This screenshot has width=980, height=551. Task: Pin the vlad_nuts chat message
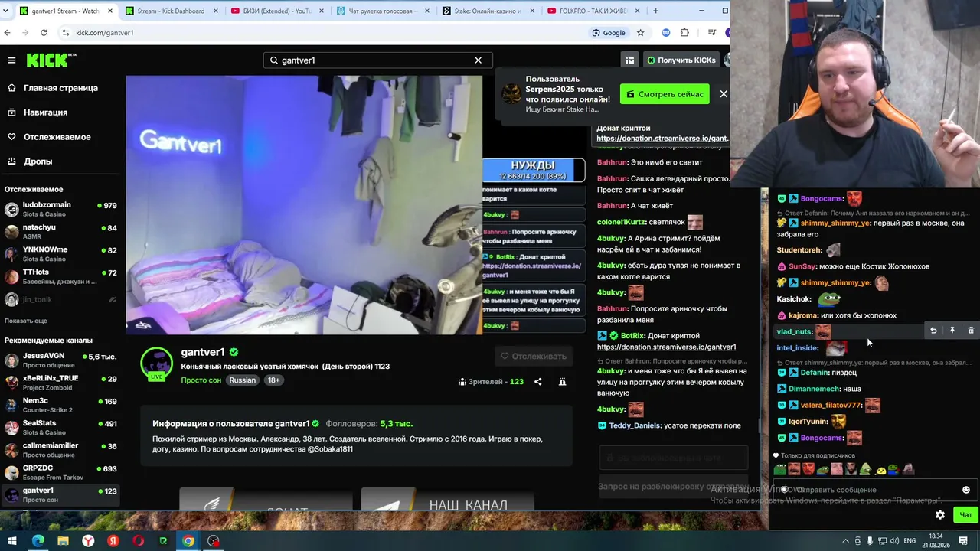[952, 331]
